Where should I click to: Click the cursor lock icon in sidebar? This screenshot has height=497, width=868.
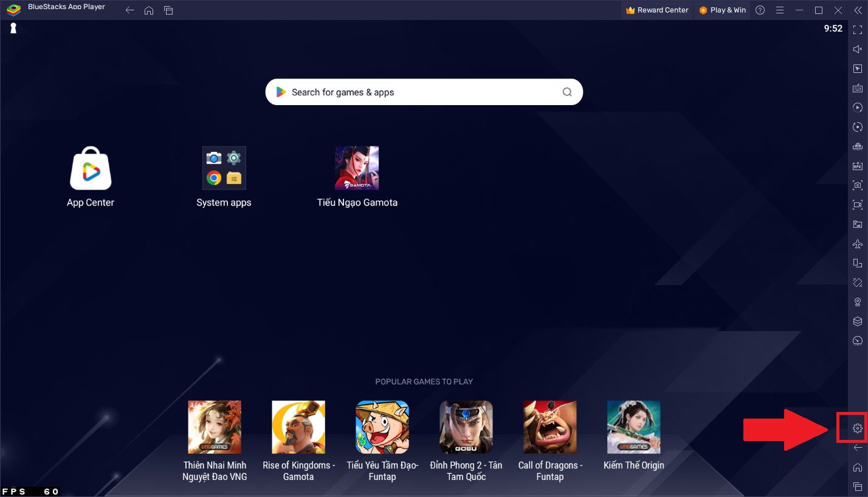tap(857, 68)
